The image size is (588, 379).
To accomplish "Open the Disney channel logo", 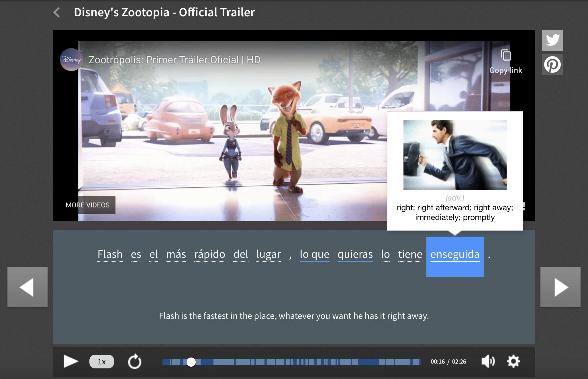I will pos(71,60).
